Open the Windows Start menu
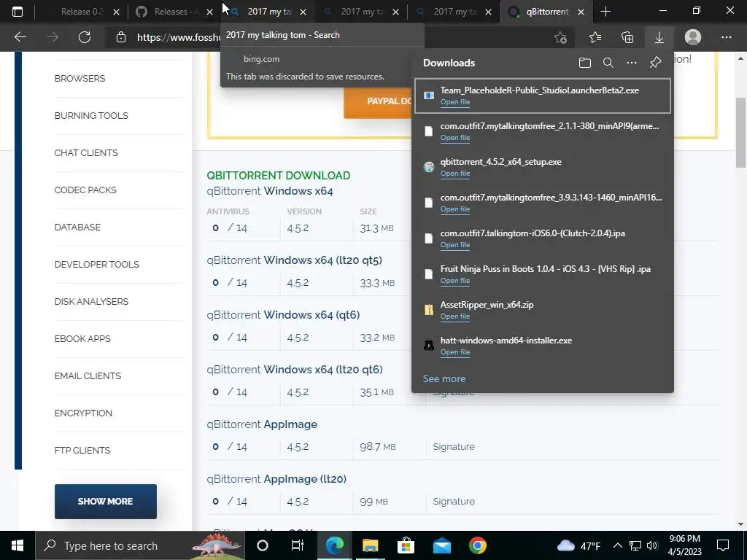The height and width of the screenshot is (560, 747). (18, 545)
